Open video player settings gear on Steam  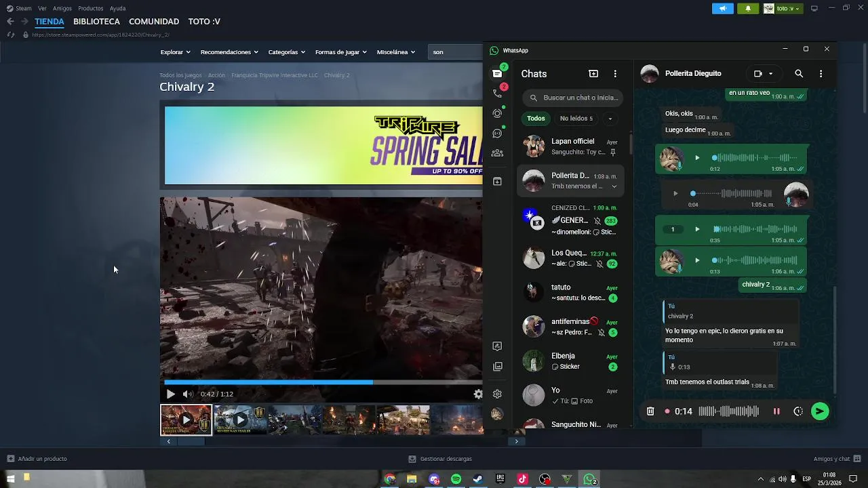478,394
